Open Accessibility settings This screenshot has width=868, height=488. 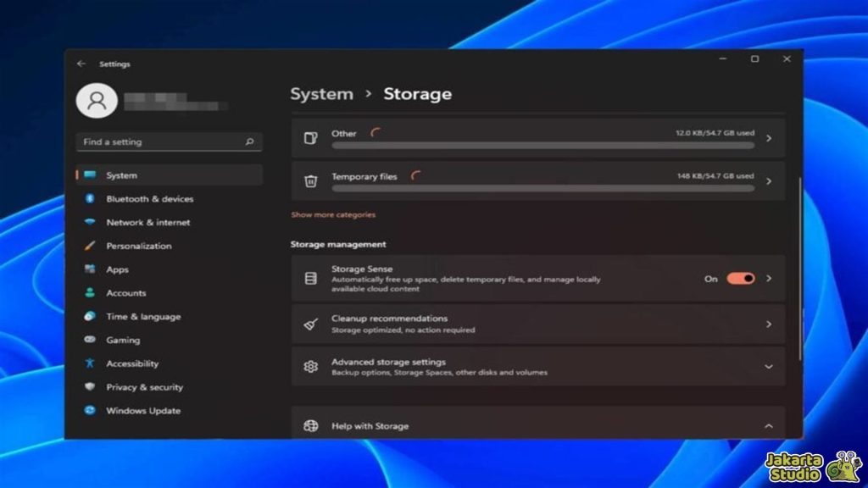click(x=132, y=363)
